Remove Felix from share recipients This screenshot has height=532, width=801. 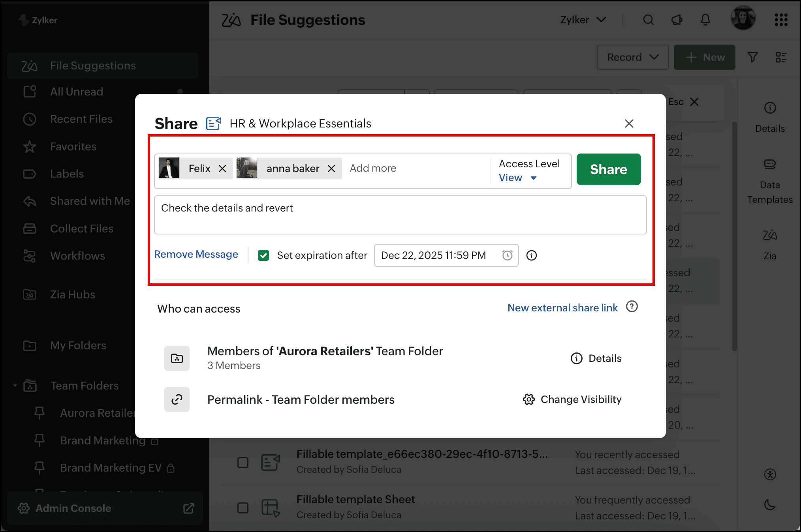pos(222,169)
